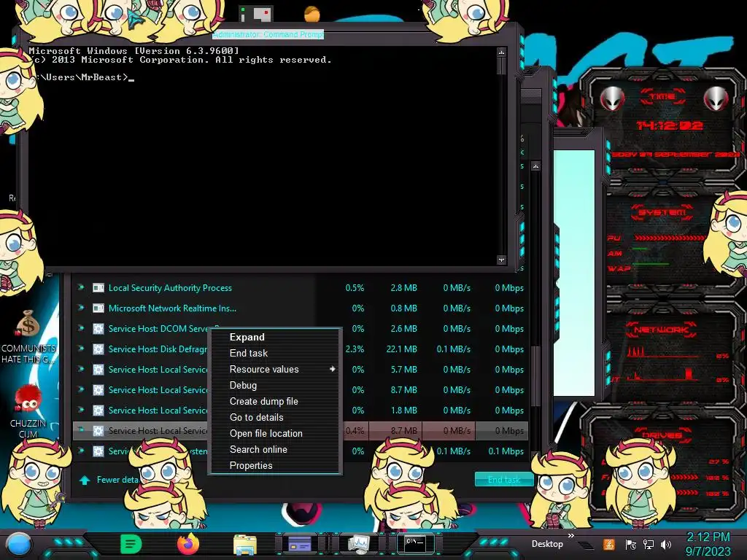Expand Local Security Authority Process row
The height and width of the screenshot is (560, 747).
[81, 287]
